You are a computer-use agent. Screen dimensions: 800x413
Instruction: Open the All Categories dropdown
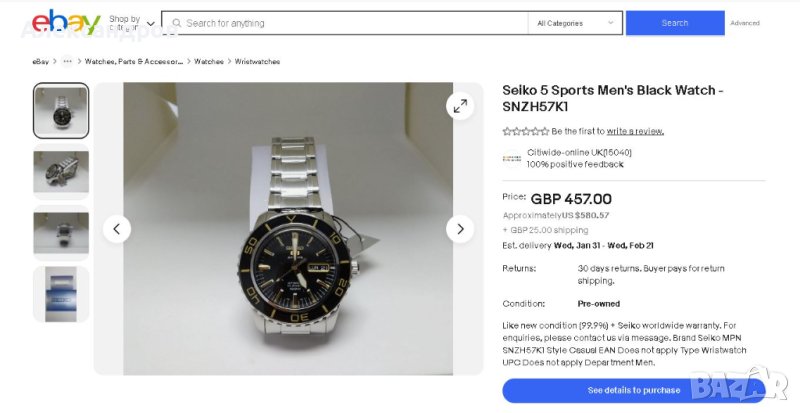tap(575, 23)
